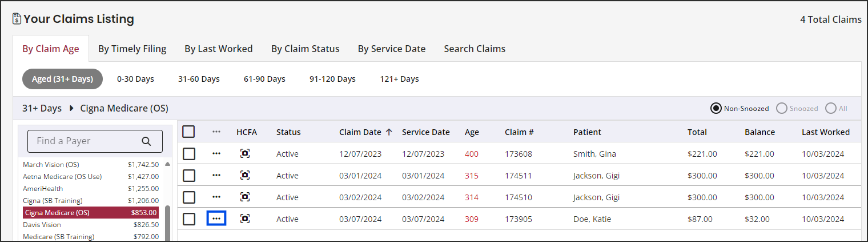Open actions menu for Smith, Gina claim
This screenshot has height=242, width=868.
[x=216, y=153]
